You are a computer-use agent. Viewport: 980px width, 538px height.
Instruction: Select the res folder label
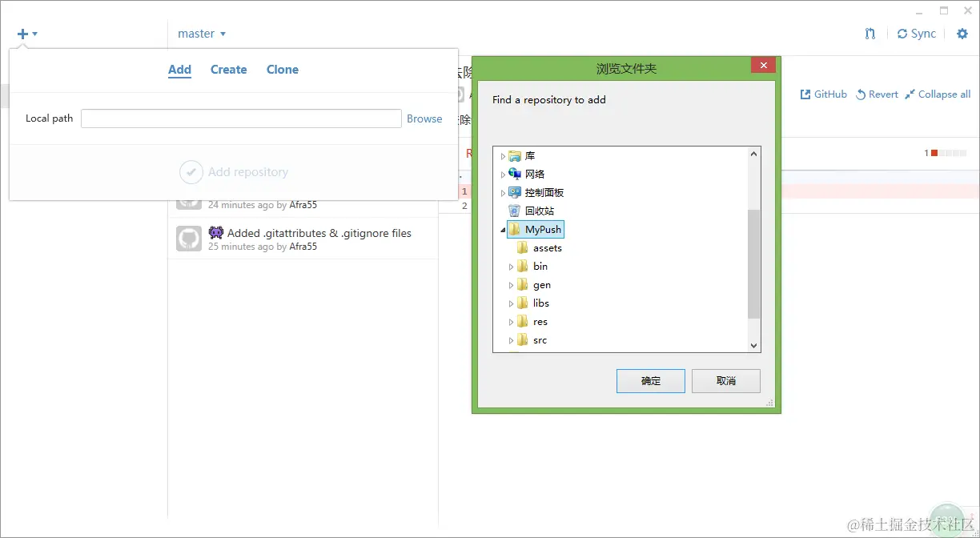[x=540, y=322]
